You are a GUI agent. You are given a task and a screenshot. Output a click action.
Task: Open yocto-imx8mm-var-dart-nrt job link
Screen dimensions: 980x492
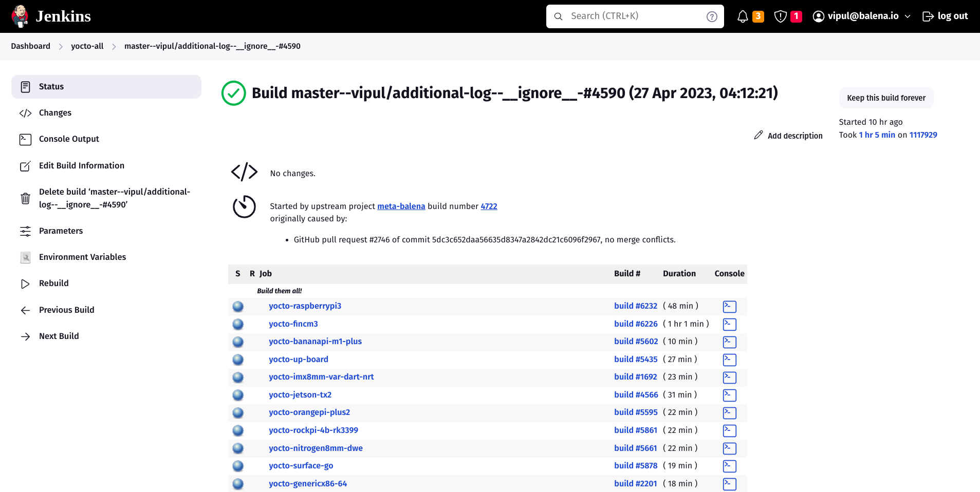click(321, 376)
